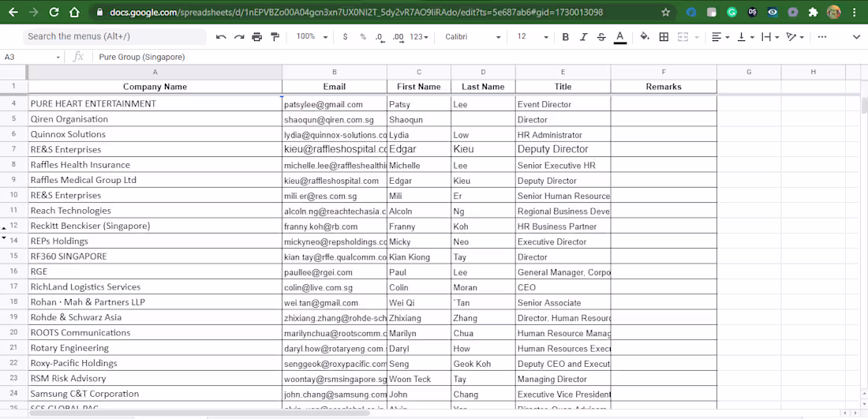Click the browser address bar URL
Viewport: 868px width, 419px height.
[356, 12]
